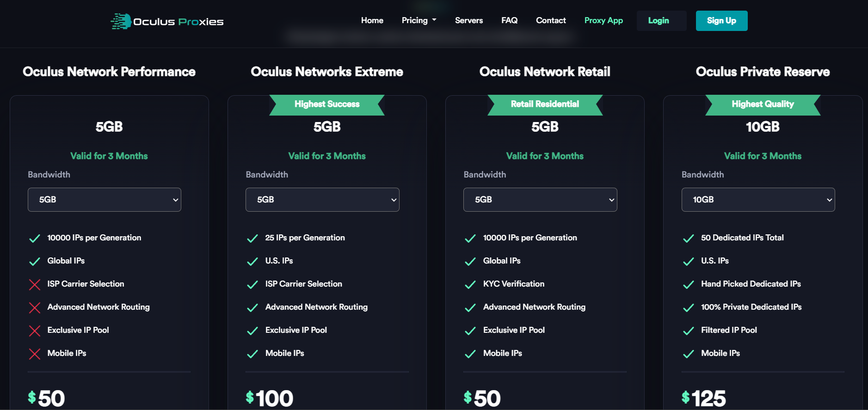Viewport: 868px width, 410px height.
Task: Click checkmark icon beside 50 Dedicated IPs Total
Action: [689, 238]
